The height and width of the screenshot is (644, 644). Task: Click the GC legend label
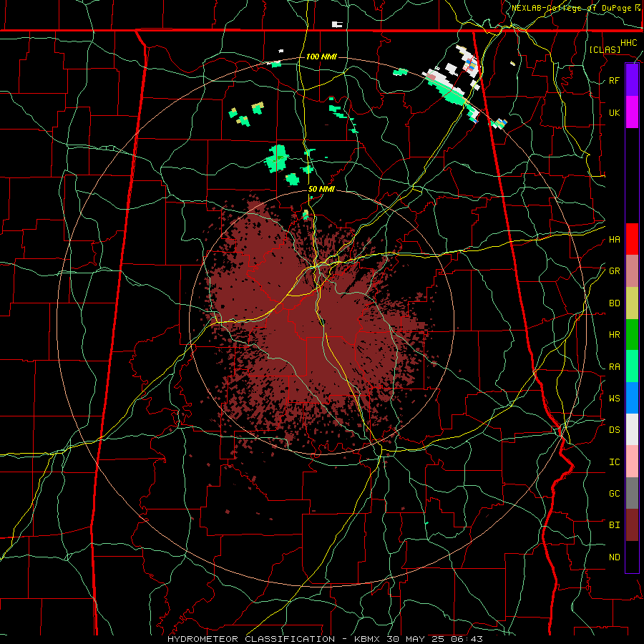(x=614, y=494)
